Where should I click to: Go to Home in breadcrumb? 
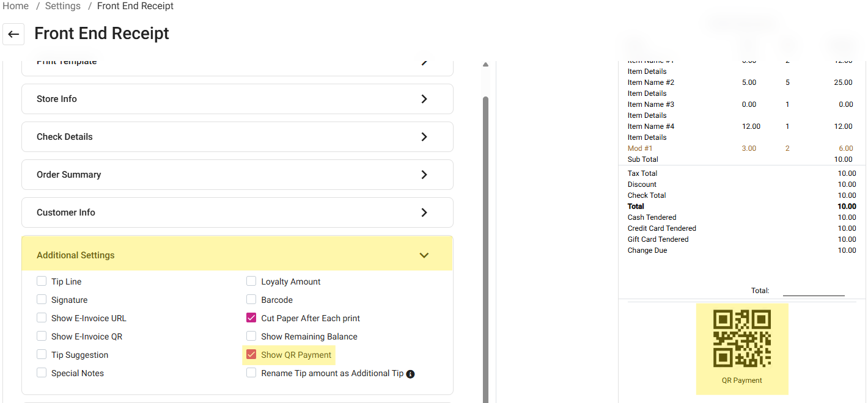[x=15, y=6]
